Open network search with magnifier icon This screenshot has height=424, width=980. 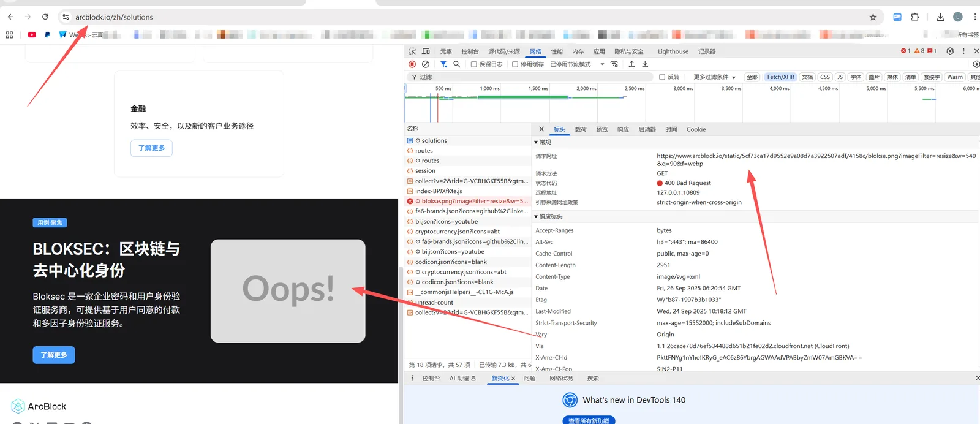(456, 64)
